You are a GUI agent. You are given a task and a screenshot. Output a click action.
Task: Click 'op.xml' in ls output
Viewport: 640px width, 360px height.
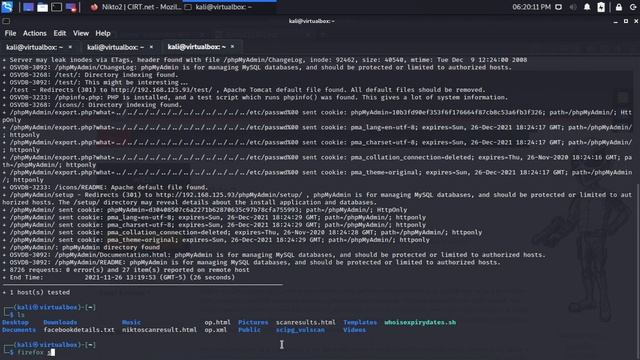(216, 330)
